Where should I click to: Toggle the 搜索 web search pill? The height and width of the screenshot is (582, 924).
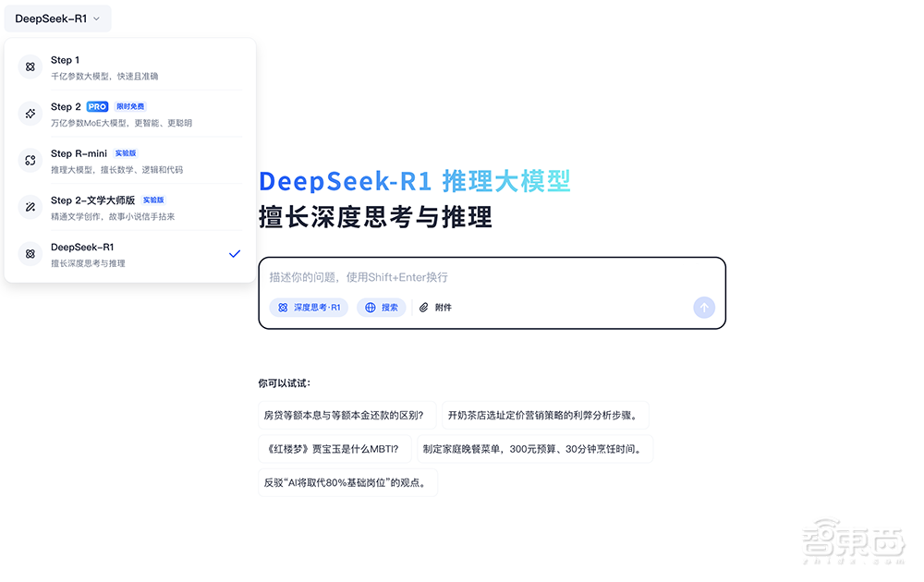(x=381, y=307)
